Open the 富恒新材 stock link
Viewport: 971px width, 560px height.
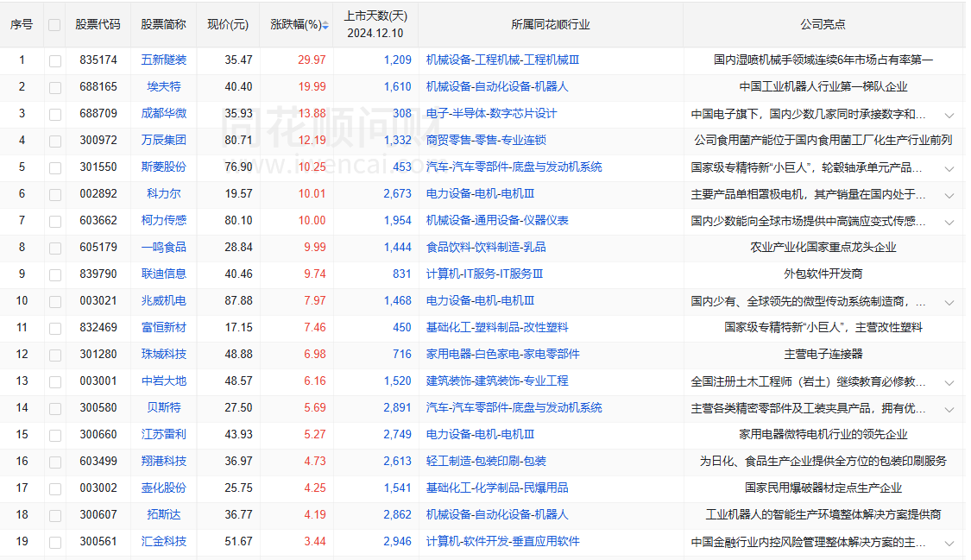tap(163, 327)
